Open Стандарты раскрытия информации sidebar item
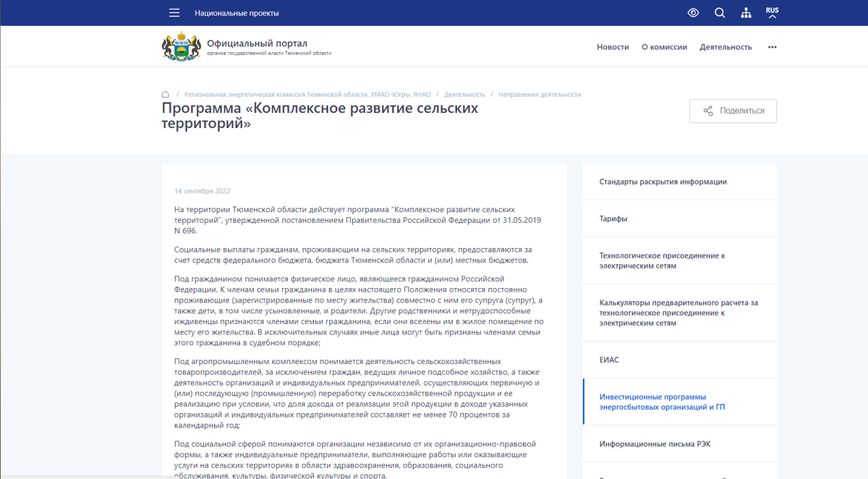 pos(679,182)
